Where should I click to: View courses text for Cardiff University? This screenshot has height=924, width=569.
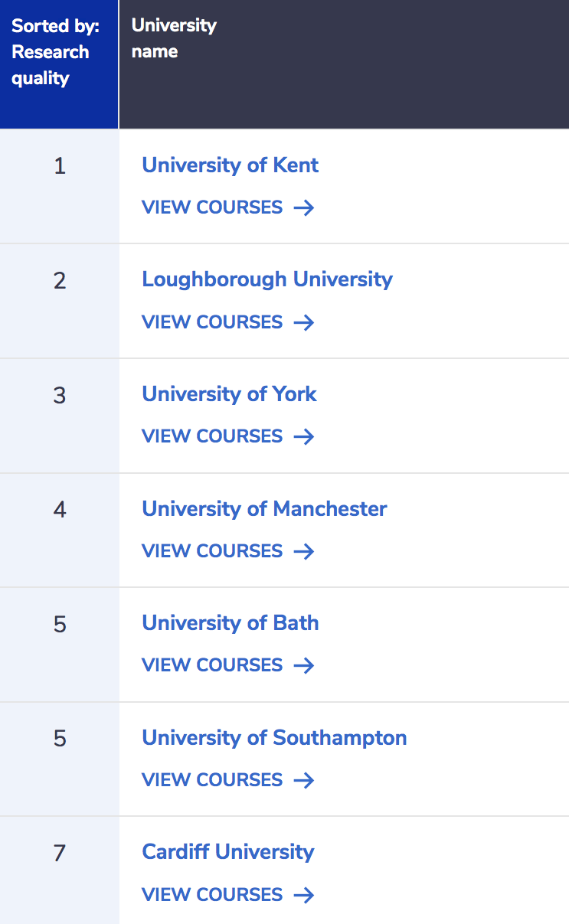click(212, 895)
